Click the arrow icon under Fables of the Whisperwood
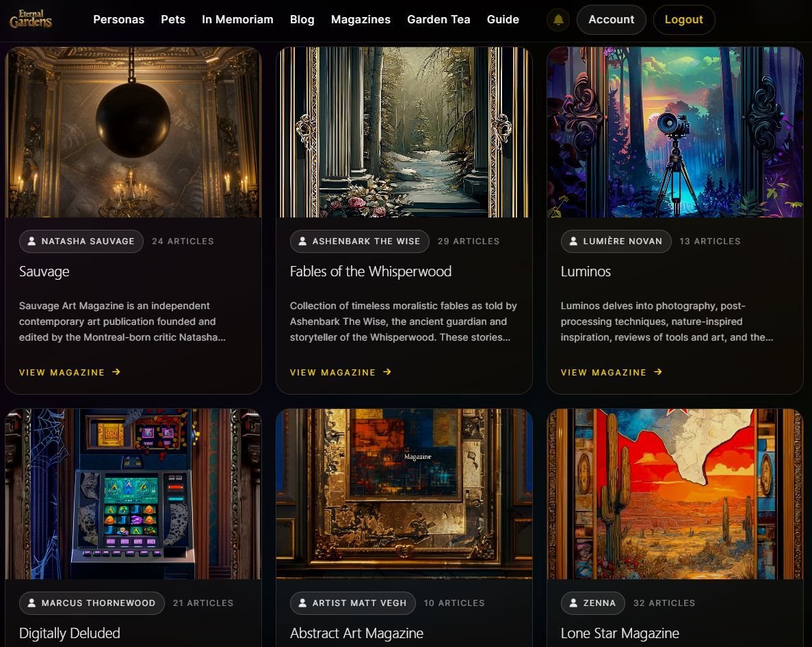The height and width of the screenshot is (647, 812). point(387,371)
